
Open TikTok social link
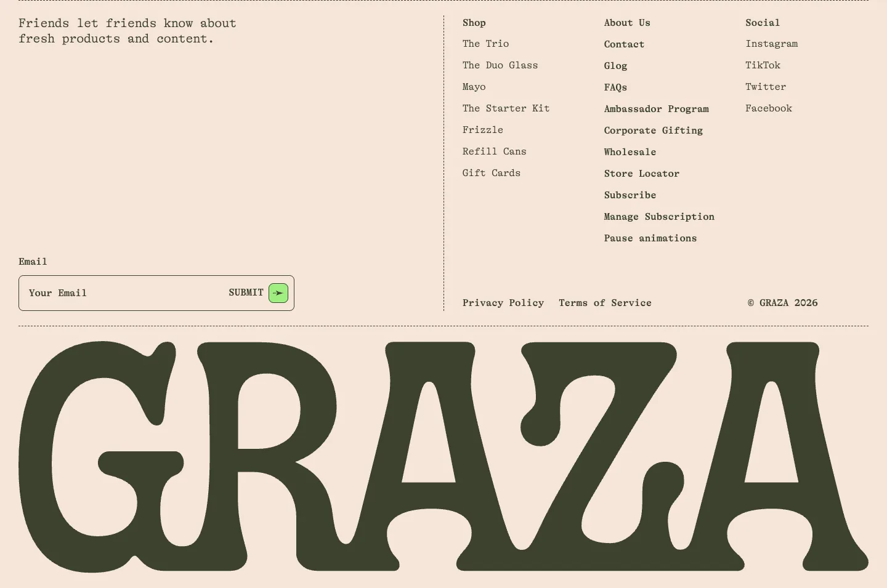coord(763,65)
